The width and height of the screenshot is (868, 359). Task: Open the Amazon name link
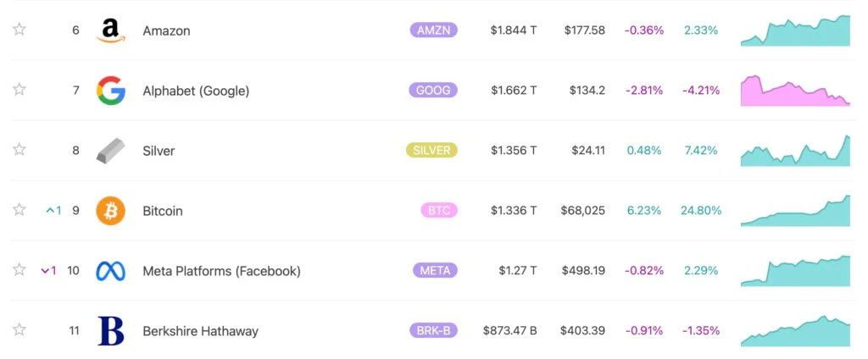coord(166,30)
